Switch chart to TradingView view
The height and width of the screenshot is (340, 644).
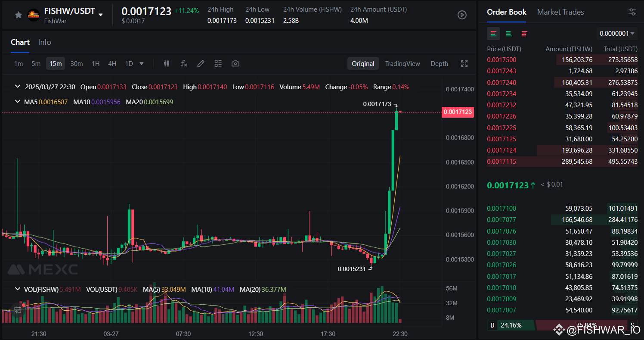point(402,63)
